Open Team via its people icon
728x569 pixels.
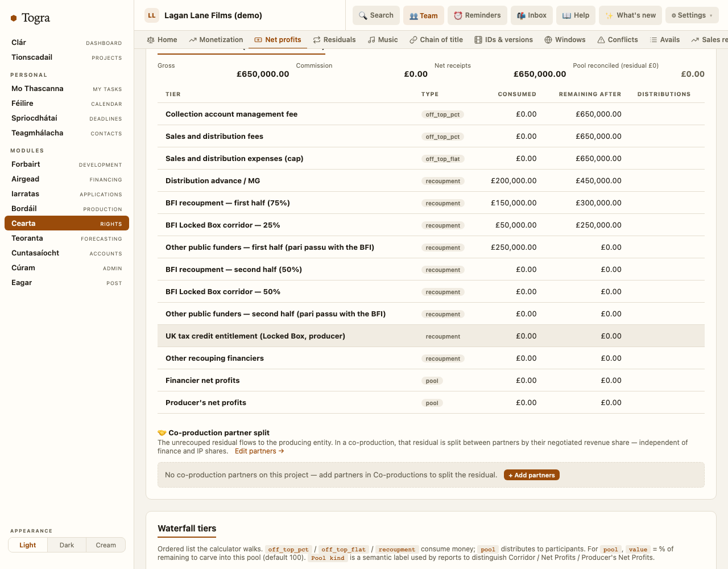(x=413, y=16)
